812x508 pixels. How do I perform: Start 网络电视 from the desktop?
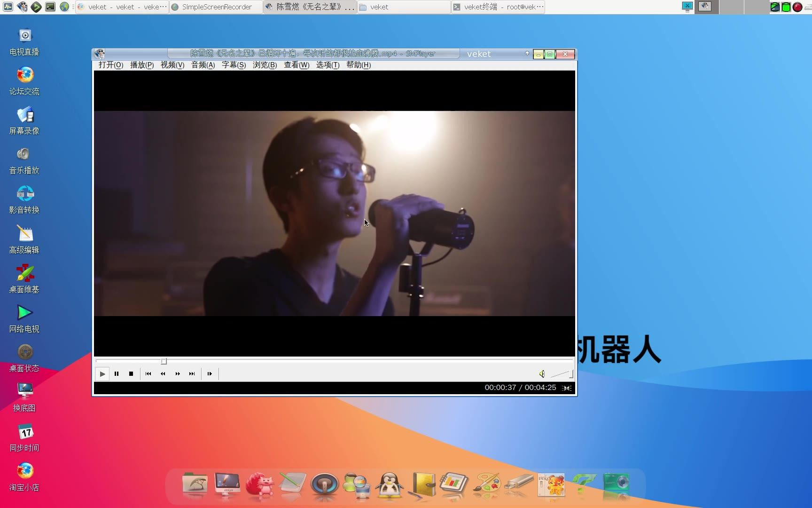24,312
